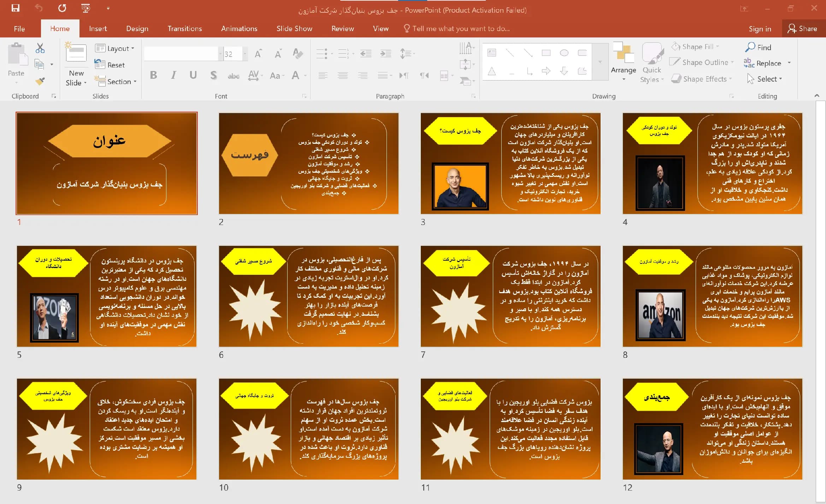Increase font size with the larger A icon
Screen dimensions: 826x504
point(258,54)
